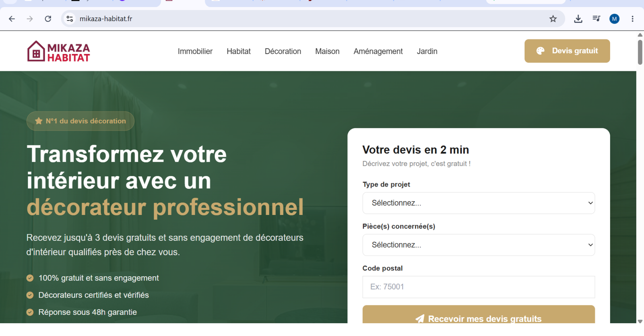Focus the Code postal input field

[479, 287]
